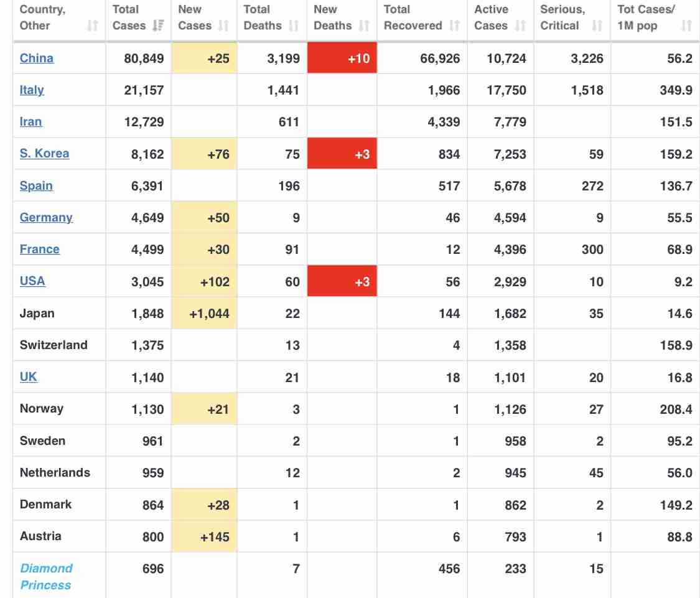Select Japan's new cases +1,044

coord(204,313)
